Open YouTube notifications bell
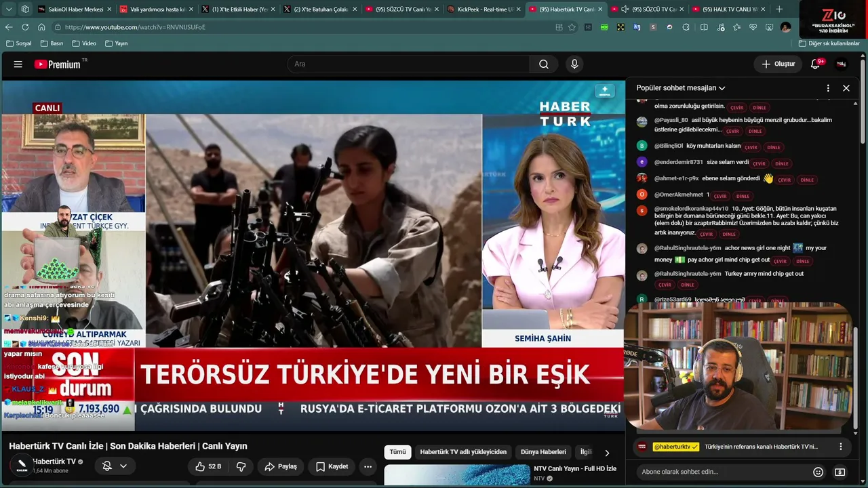Image resolution: width=868 pixels, height=488 pixels. pos(815,64)
